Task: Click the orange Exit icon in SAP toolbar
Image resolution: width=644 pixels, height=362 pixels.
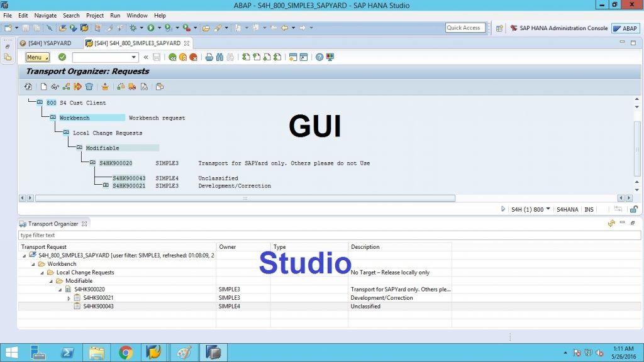Action: click(183, 57)
